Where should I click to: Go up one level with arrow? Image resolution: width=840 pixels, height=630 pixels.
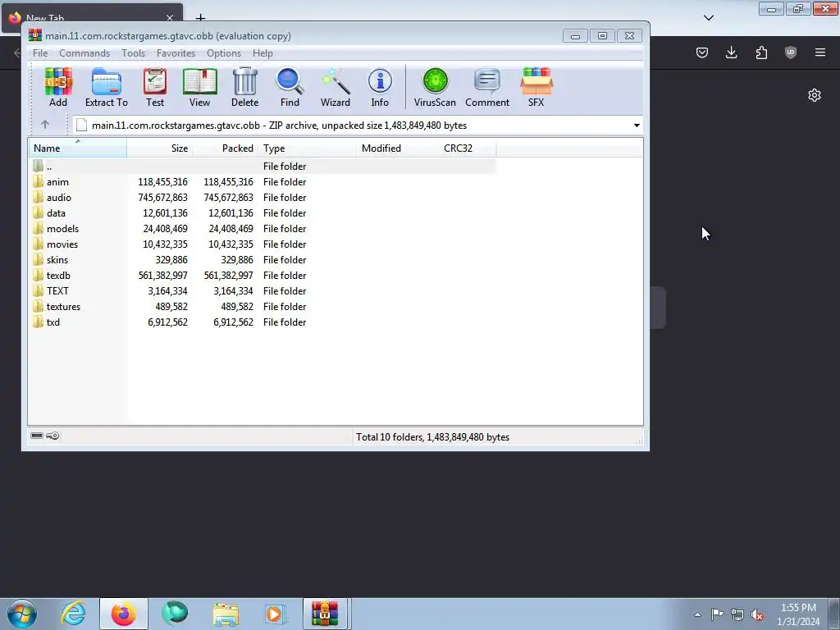pos(45,125)
